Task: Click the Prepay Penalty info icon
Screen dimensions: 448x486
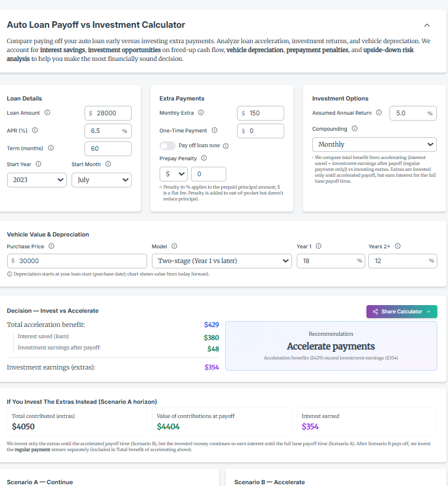Action: (x=204, y=158)
